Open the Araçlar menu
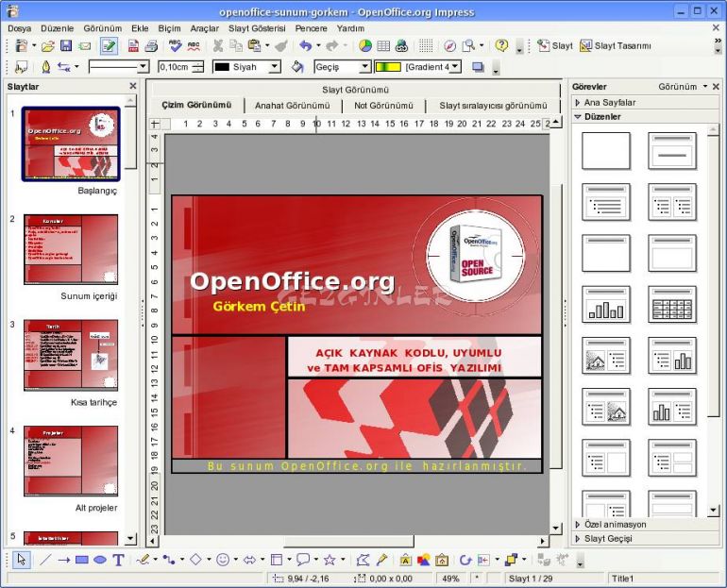 click(205, 28)
